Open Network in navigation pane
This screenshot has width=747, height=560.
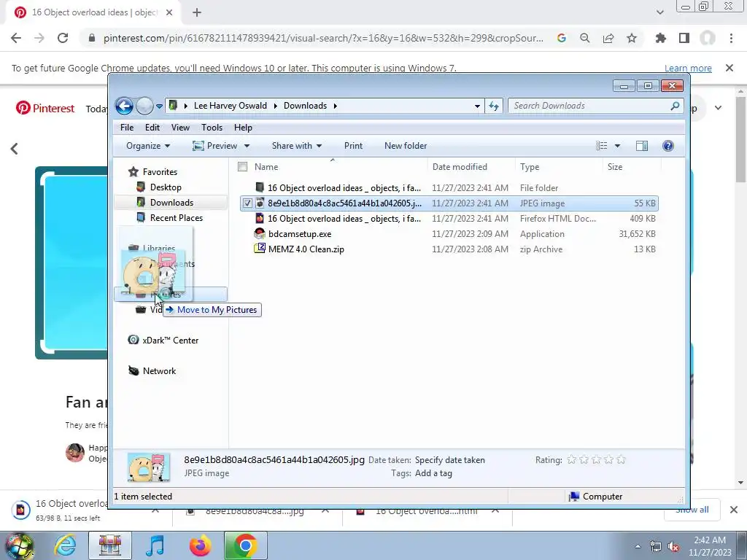(159, 371)
